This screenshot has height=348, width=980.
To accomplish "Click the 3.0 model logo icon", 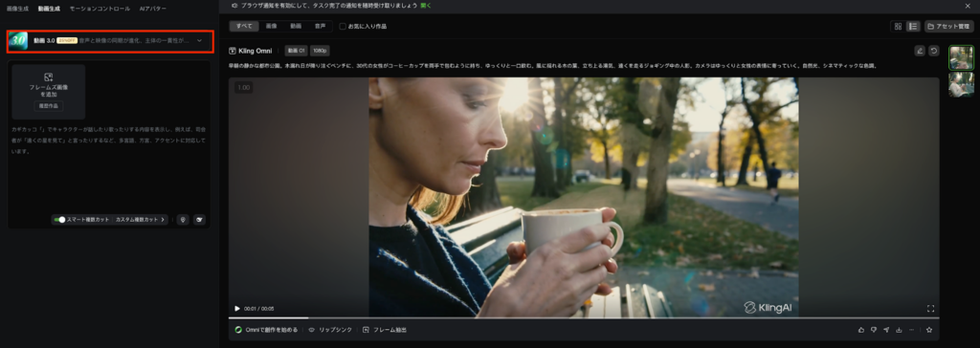I will click(x=18, y=40).
